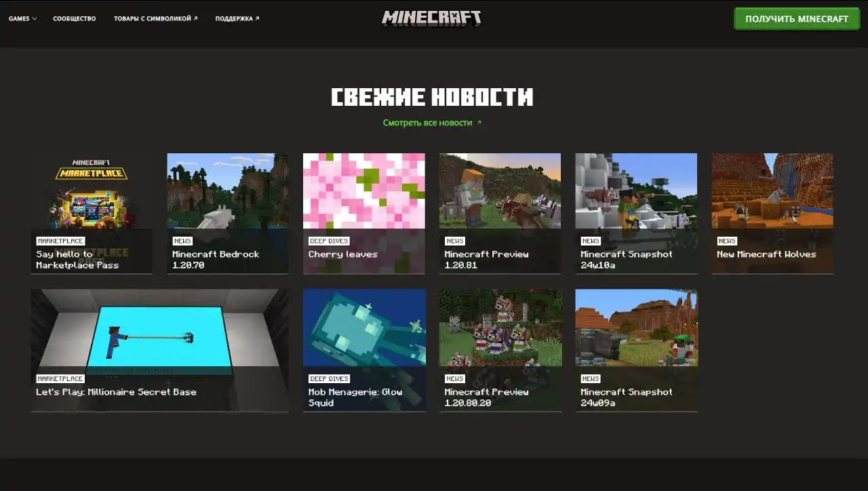Go to the Поддержка support link
The width and height of the screenshot is (868, 491).
(237, 19)
